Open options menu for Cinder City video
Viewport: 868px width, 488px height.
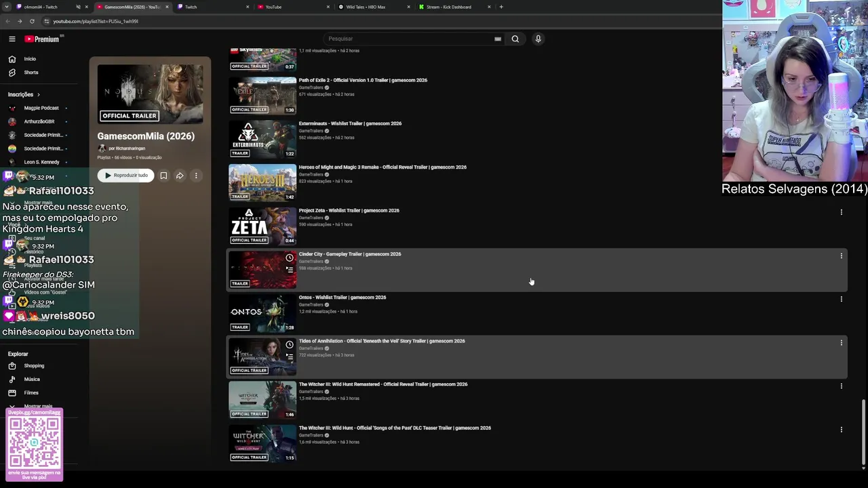point(842,256)
